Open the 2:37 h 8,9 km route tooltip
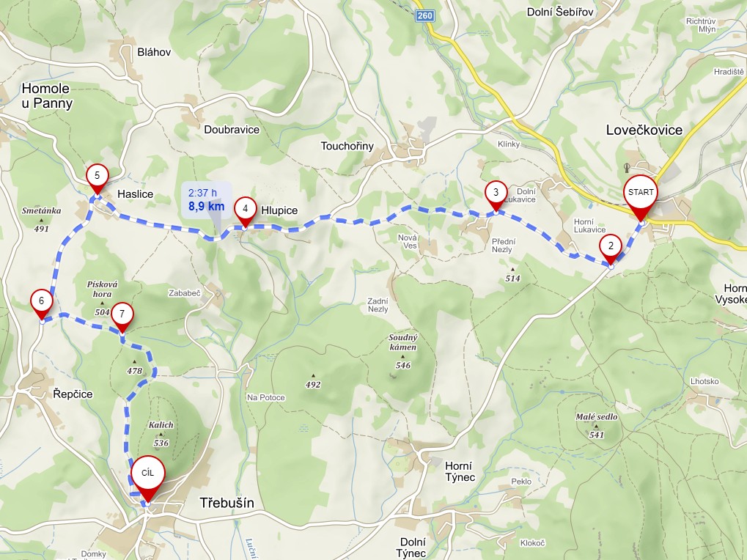Viewport: 747px width, 560px height. tap(207, 200)
